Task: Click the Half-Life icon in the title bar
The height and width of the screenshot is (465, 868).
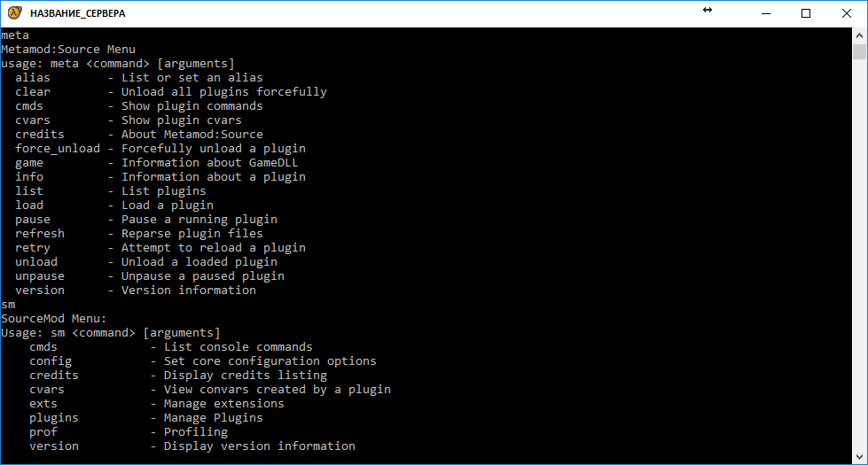Action: [x=14, y=13]
